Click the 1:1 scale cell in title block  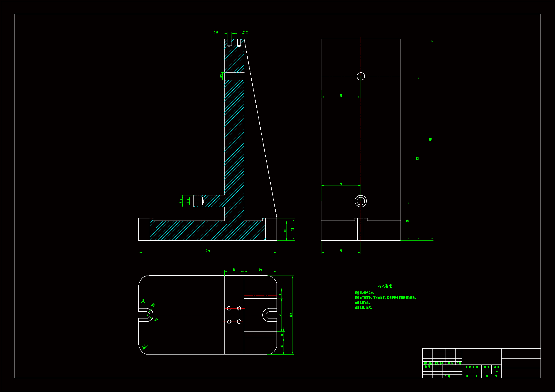pyautogui.click(x=496, y=371)
